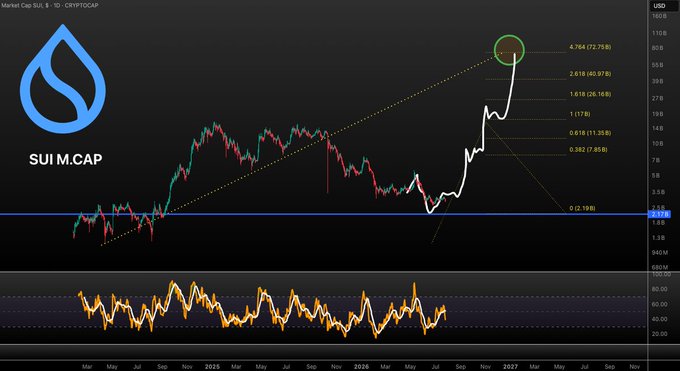Click the 60.00 oscillator scale value
The height and width of the screenshot is (371, 680).
660,304
